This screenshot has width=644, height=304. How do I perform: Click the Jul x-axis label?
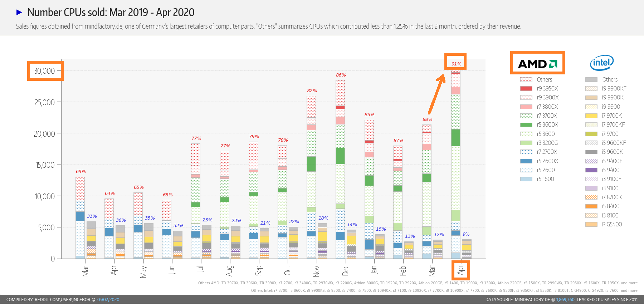[x=200, y=269]
